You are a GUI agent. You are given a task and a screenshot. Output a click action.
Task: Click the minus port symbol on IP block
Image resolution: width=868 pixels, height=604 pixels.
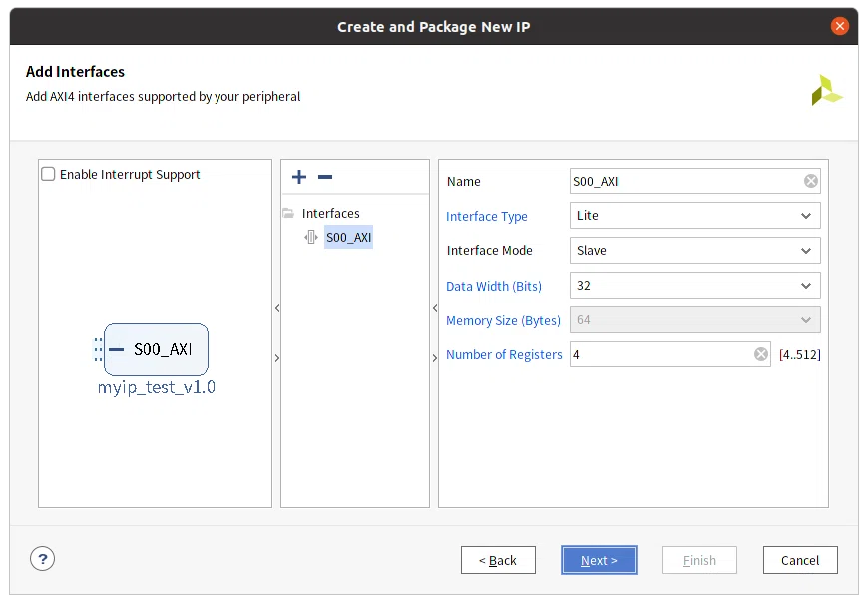coord(117,349)
